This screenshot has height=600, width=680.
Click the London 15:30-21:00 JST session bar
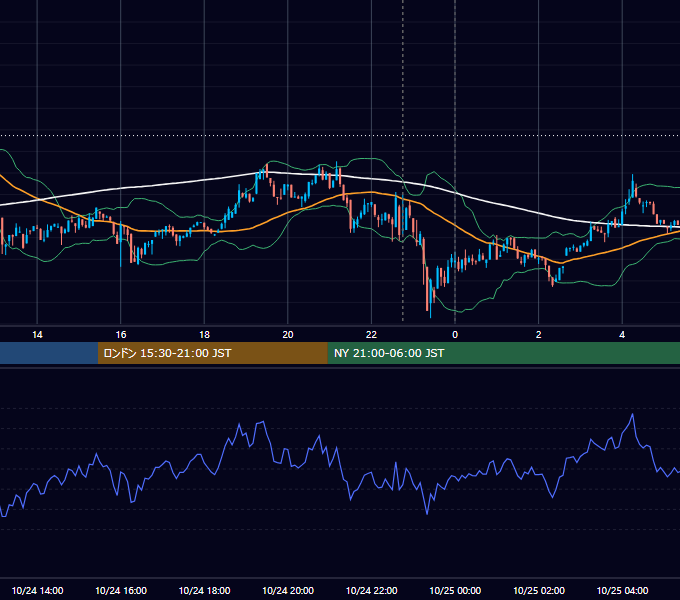(212, 353)
